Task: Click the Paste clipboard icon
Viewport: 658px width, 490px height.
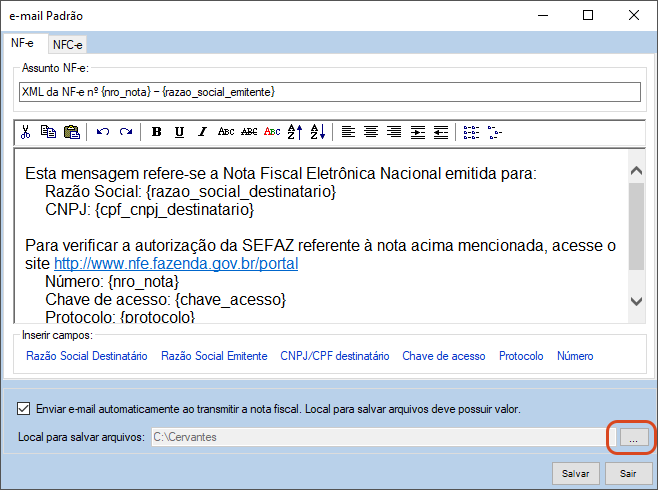Action: 71,132
